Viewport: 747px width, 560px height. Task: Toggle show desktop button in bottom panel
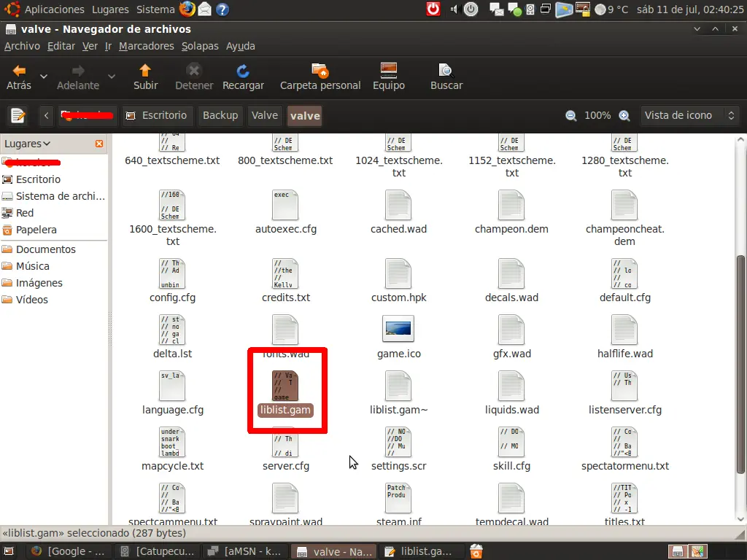(9, 551)
